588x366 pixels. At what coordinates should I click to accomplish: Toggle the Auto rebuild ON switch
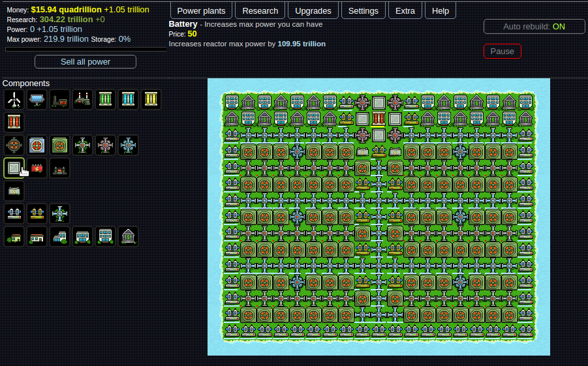(x=534, y=27)
